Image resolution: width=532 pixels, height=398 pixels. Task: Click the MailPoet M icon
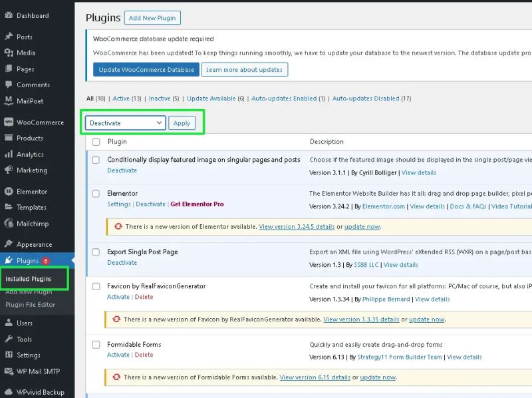[9, 100]
